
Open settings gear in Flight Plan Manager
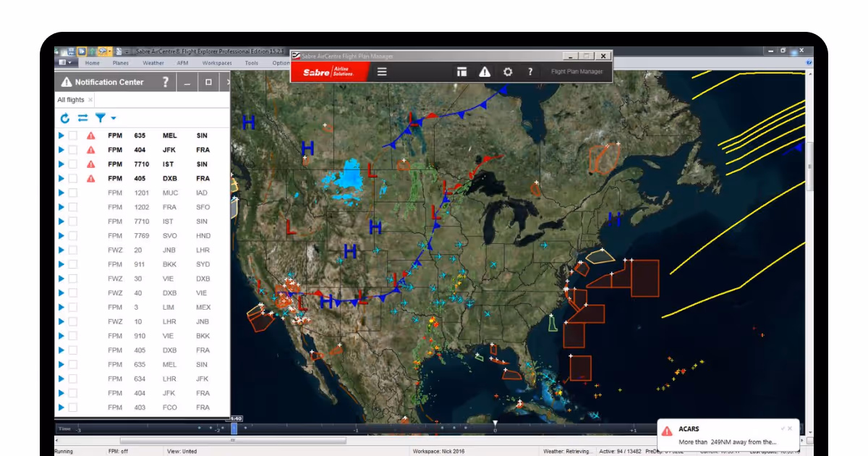pos(508,72)
